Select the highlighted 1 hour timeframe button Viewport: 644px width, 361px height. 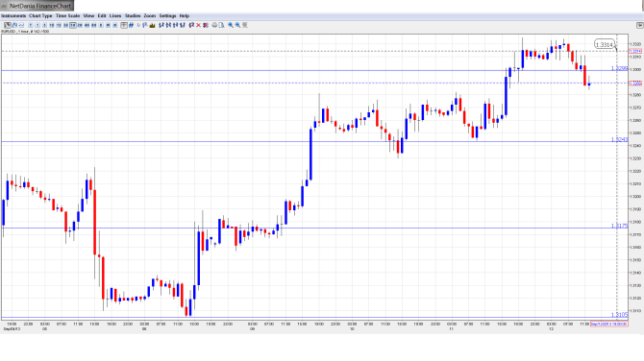tap(73, 25)
